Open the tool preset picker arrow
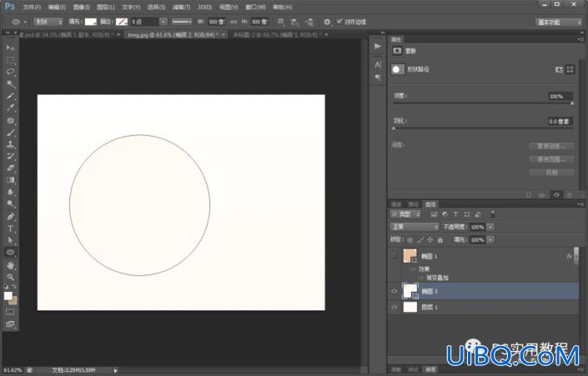Screen dimensions: 588x376 (25, 23)
